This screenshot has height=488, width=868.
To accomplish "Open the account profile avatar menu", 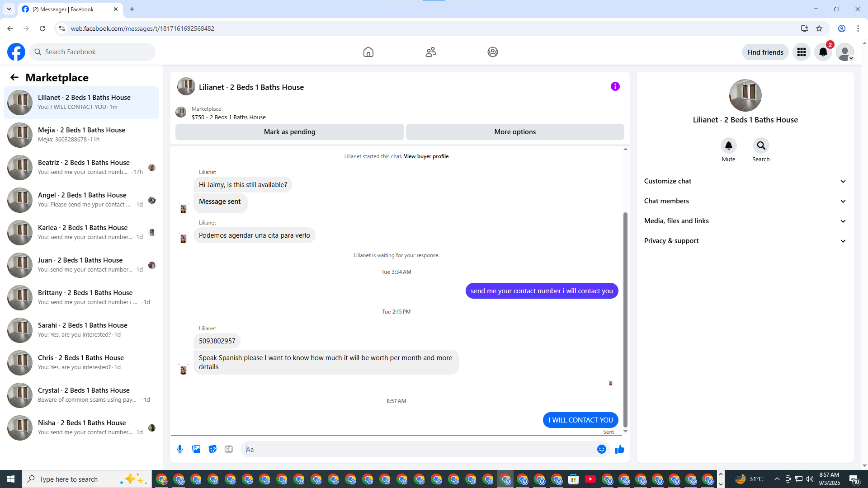I will [x=845, y=52].
